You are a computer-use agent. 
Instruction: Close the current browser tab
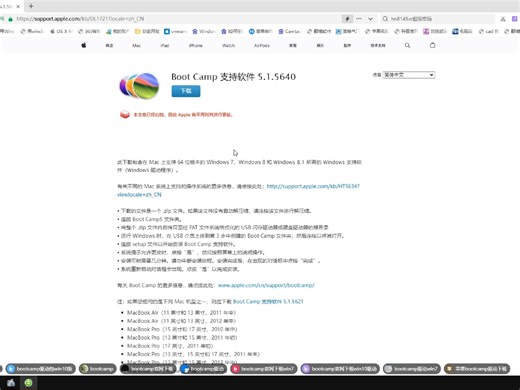coord(18,6)
